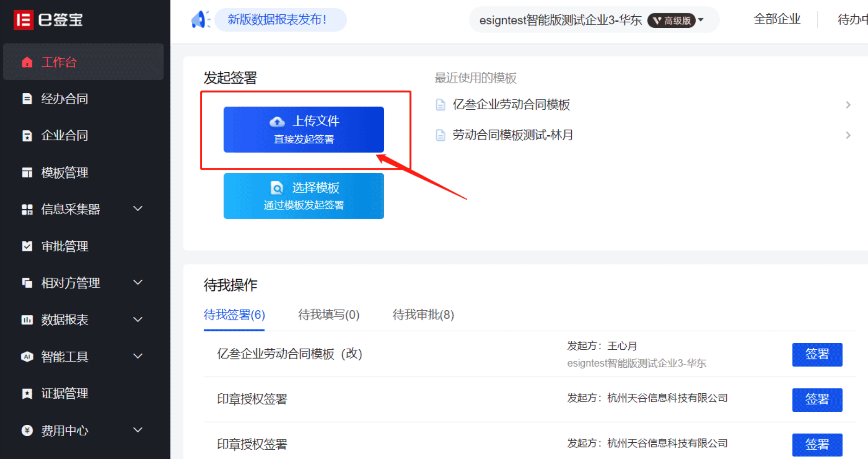Open the first 印章授权签署 task title

[x=252, y=399]
